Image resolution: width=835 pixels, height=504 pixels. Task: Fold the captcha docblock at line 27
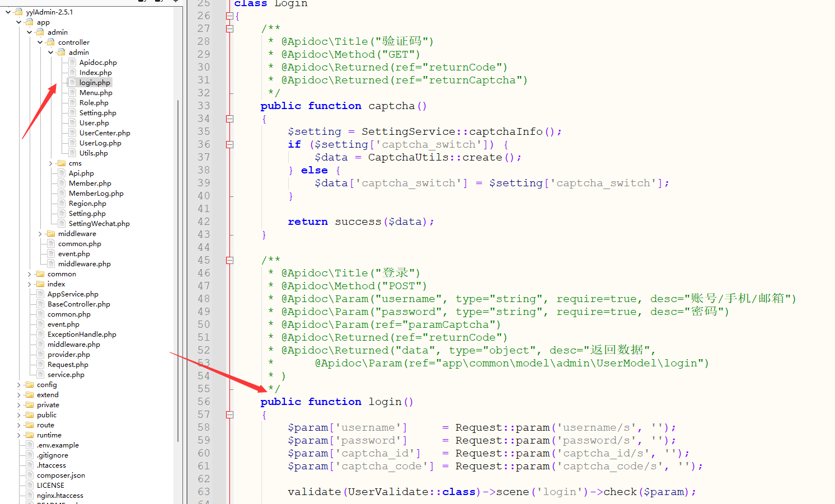coord(229,29)
